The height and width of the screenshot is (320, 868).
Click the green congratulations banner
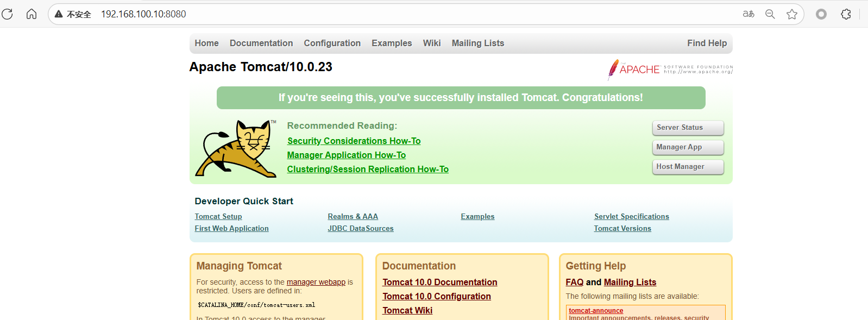[461, 98]
